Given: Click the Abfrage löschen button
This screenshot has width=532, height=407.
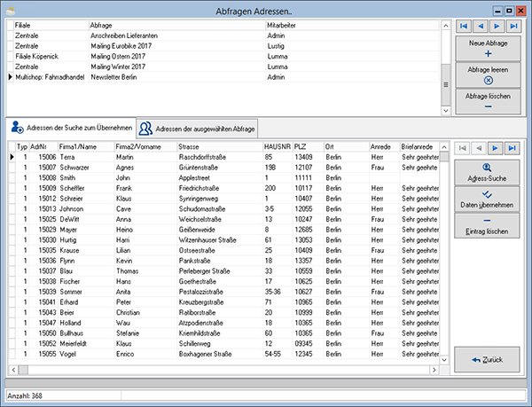Looking at the screenshot, I should click(488, 101).
